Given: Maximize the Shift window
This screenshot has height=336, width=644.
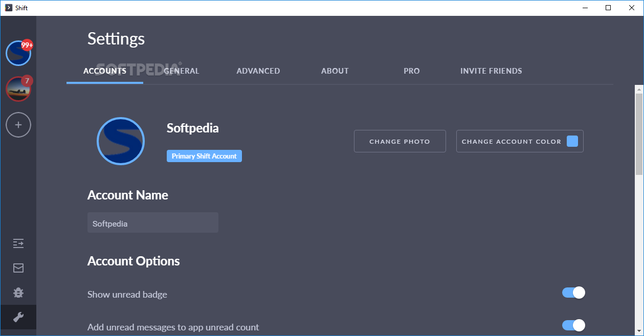Looking at the screenshot, I should coord(608,8).
